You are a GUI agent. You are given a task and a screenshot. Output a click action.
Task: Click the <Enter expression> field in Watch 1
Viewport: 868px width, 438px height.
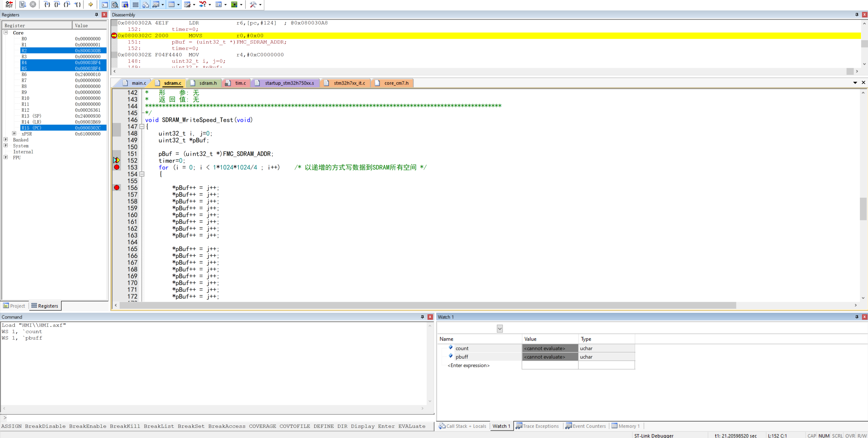coord(468,365)
